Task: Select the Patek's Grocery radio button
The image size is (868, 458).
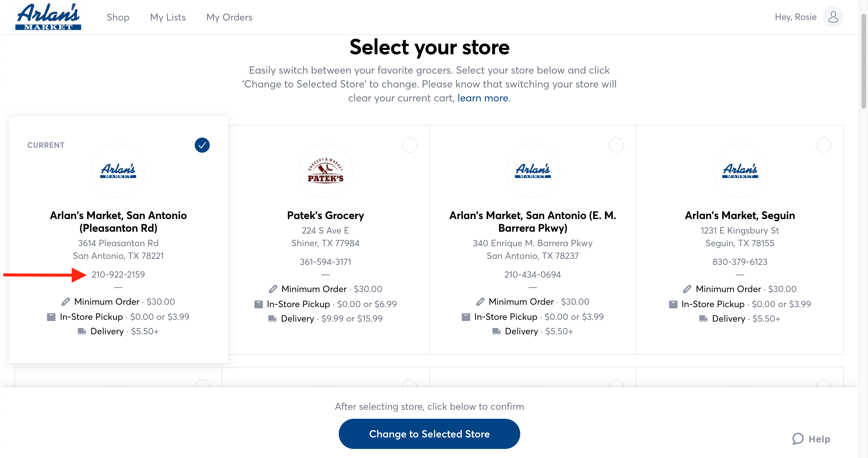Action: 409,145
